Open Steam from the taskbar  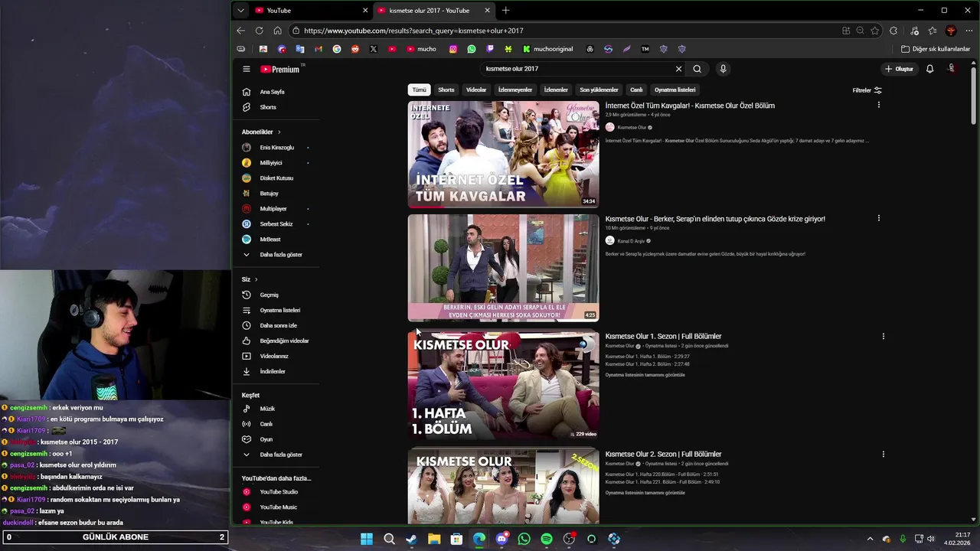[x=411, y=539]
